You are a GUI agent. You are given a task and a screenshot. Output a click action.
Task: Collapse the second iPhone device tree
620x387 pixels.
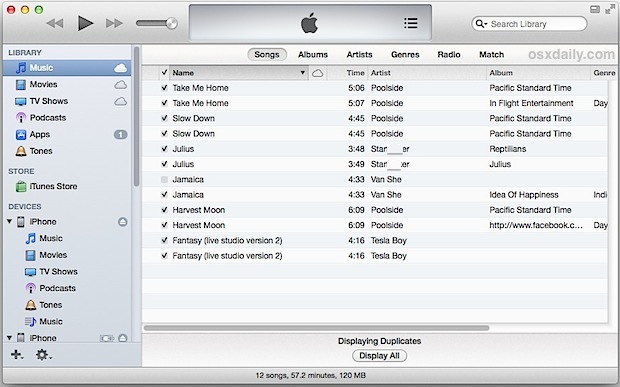coord(9,338)
